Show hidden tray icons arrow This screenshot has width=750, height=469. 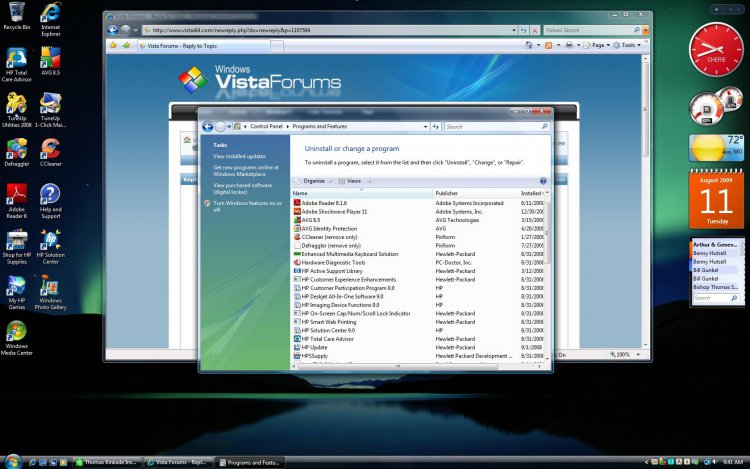pyautogui.click(x=647, y=462)
